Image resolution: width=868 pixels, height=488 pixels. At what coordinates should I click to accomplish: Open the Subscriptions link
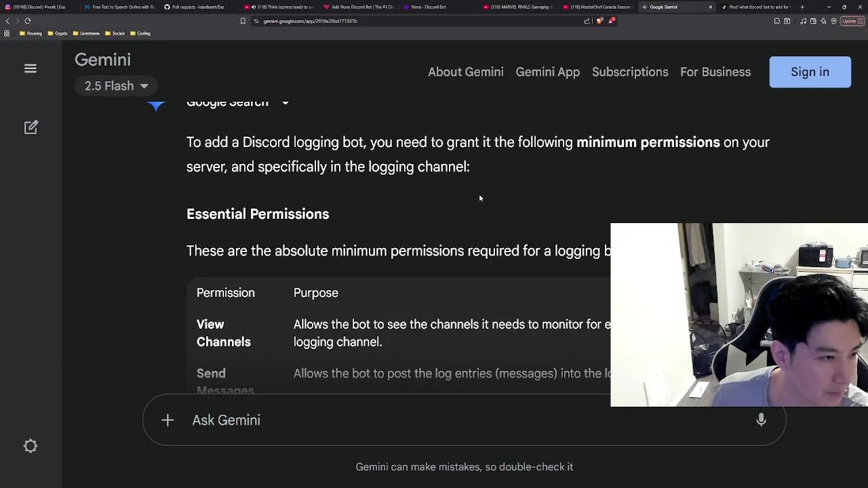click(630, 72)
